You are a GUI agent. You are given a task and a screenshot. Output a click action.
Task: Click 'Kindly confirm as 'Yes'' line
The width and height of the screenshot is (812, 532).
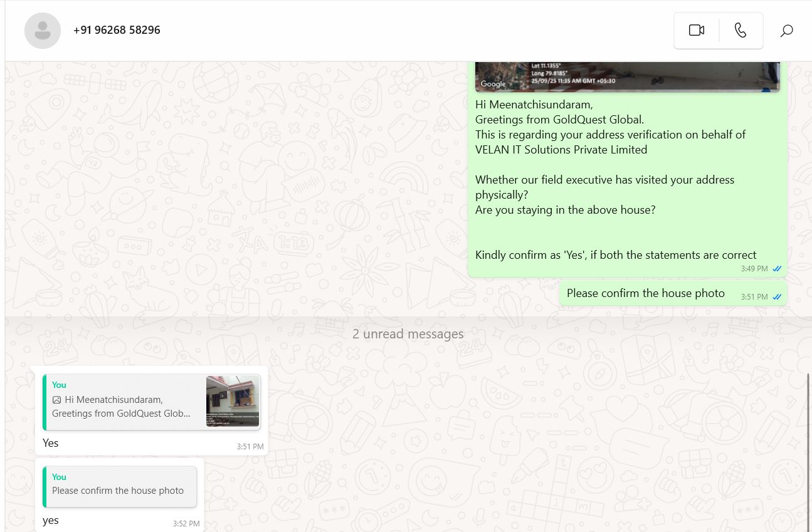tap(616, 255)
